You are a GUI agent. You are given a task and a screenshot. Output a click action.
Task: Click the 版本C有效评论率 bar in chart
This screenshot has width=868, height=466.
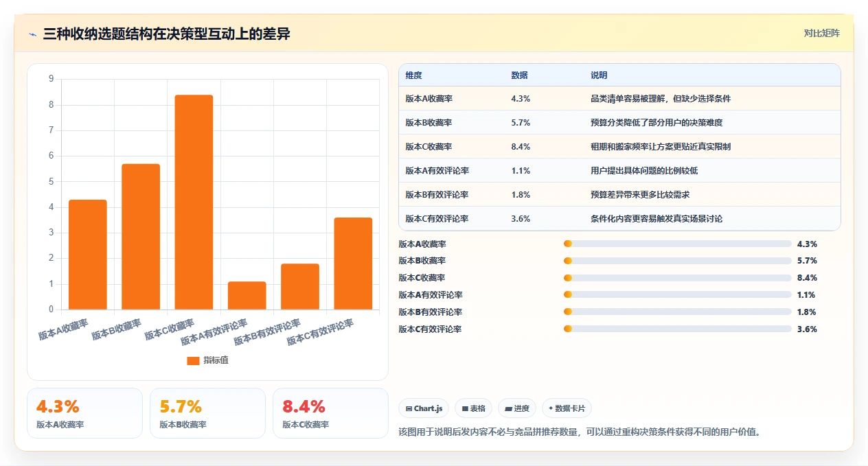pyautogui.click(x=353, y=264)
